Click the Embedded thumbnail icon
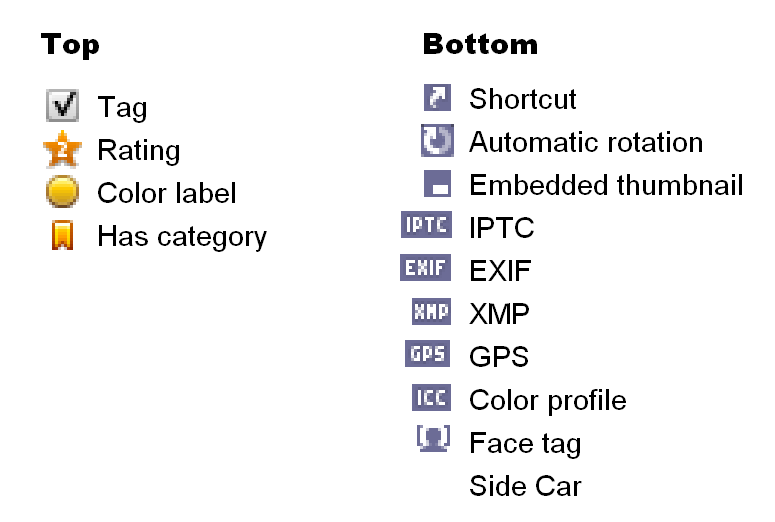 point(437,185)
